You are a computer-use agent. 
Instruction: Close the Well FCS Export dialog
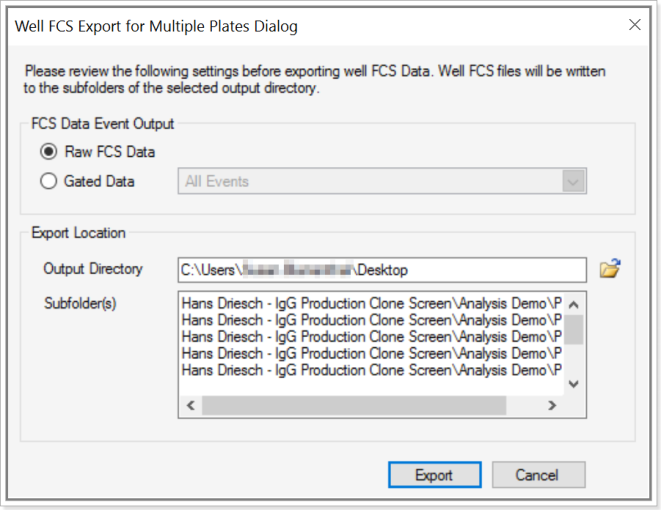pyautogui.click(x=634, y=24)
